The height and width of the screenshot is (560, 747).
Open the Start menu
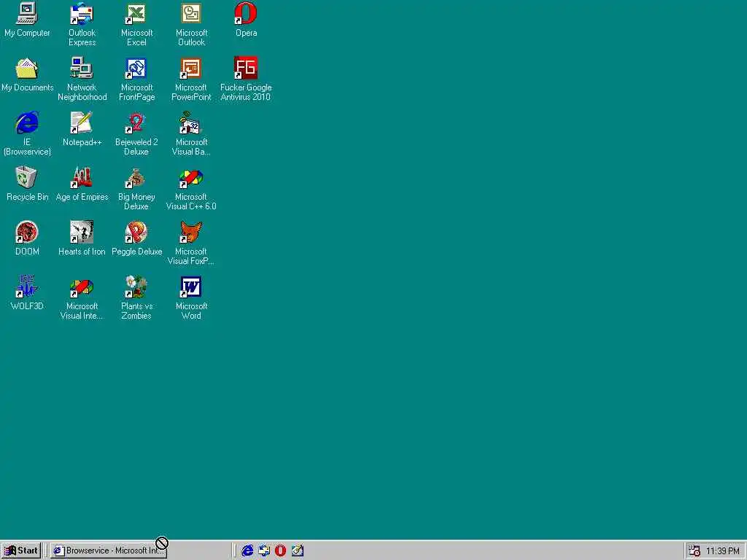21,551
